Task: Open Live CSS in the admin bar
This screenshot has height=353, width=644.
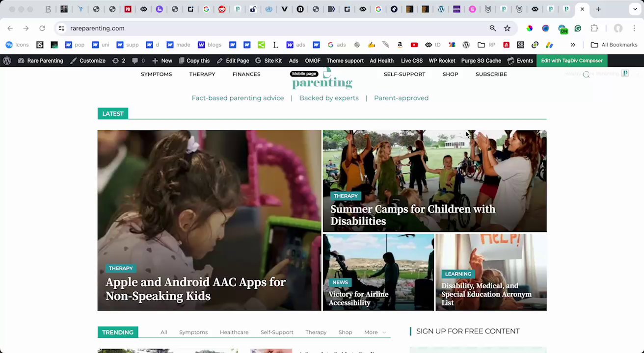Action: tap(412, 61)
